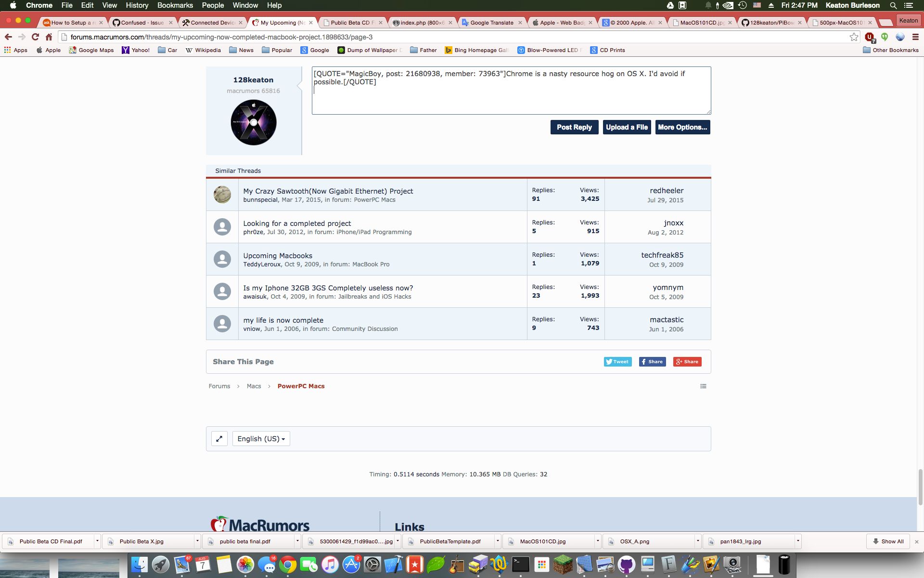Open Upcoming Macbooks thread
This screenshot has height=578, width=924.
click(x=278, y=256)
